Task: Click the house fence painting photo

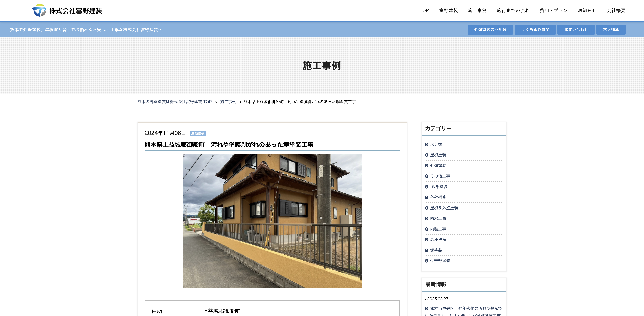Action: pos(272,221)
